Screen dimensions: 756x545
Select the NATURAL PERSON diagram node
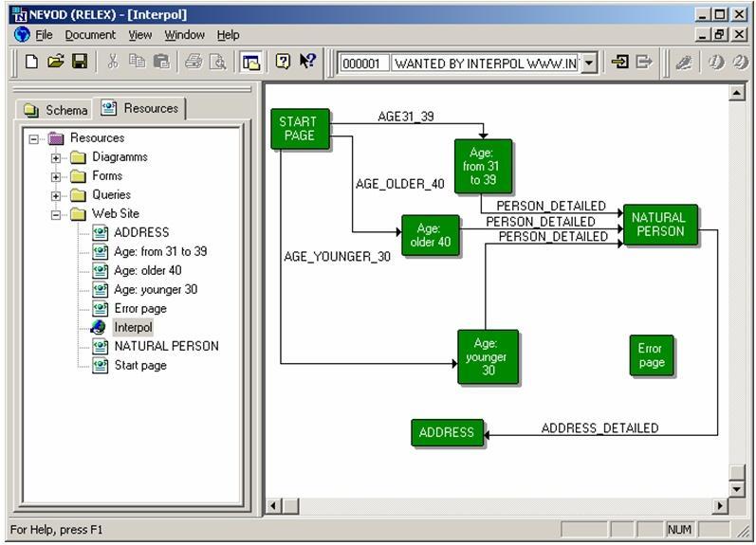660,225
